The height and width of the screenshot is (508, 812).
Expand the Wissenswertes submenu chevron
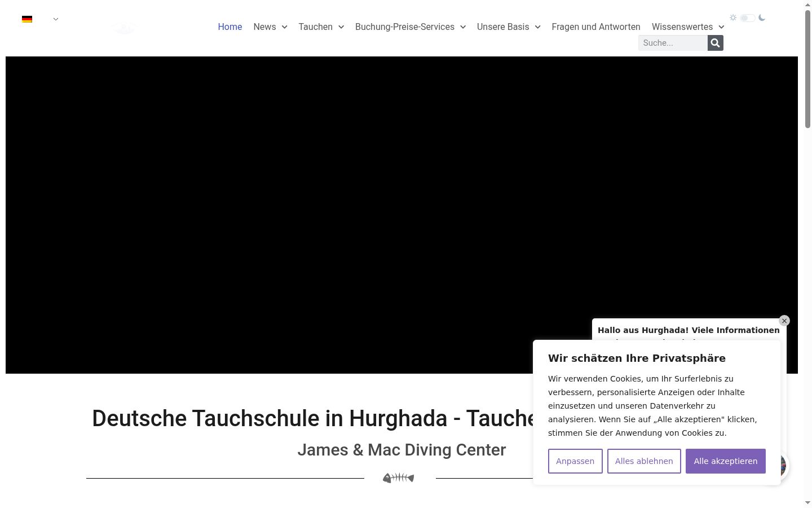[x=721, y=27]
